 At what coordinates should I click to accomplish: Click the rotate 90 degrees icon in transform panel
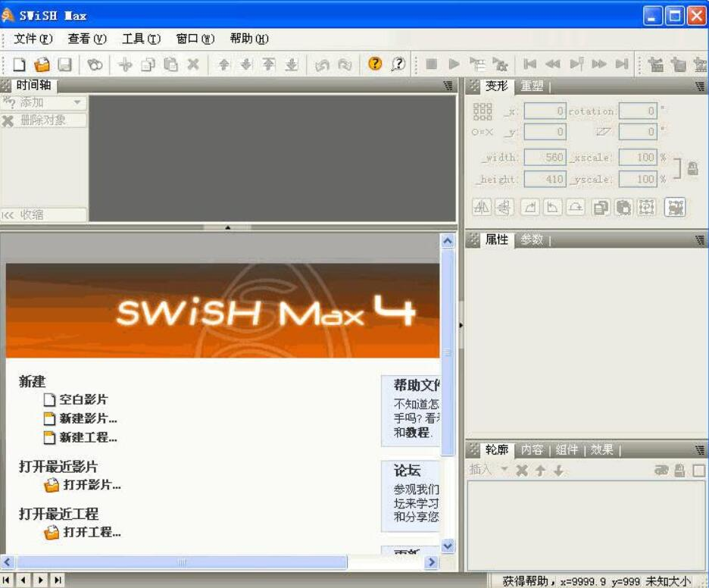pyautogui.click(x=529, y=207)
